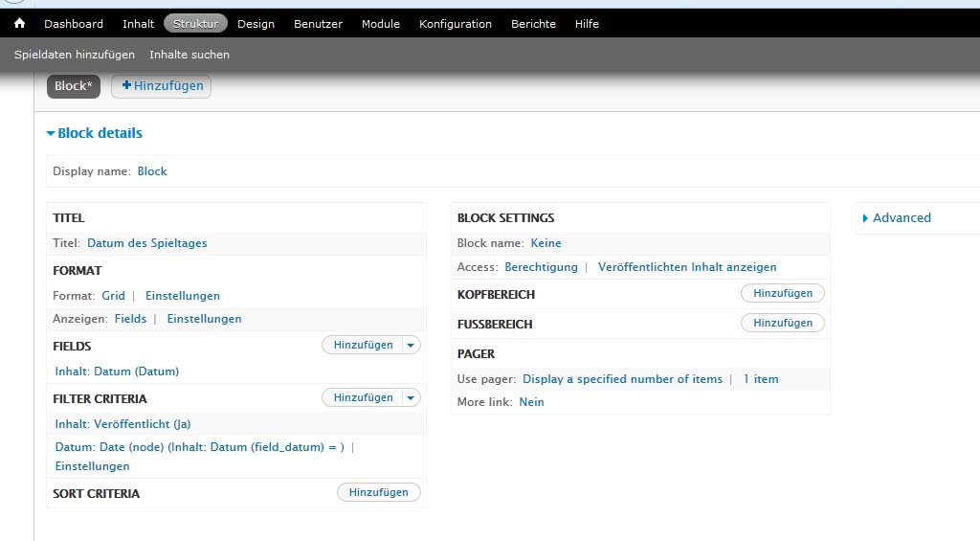The width and height of the screenshot is (980, 541).
Task: Select the Block display tab
Action: click(74, 86)
